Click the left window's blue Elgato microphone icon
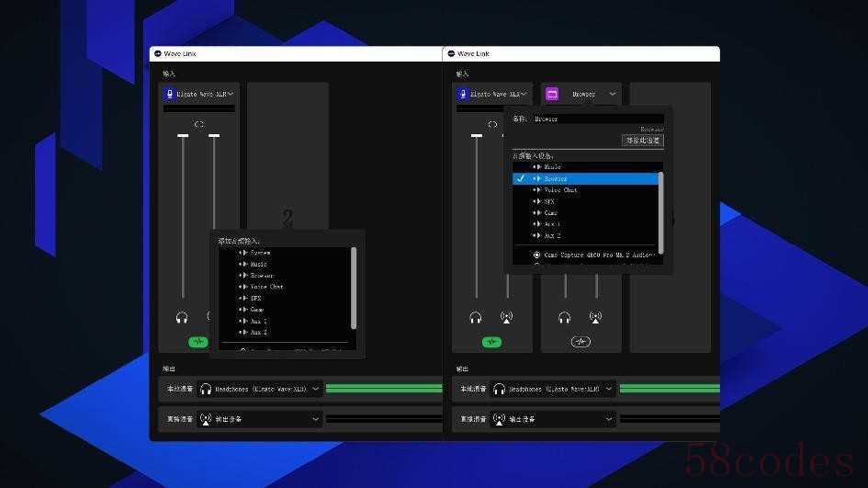Viewport: 868px width, 488px height. coord(170,94)
